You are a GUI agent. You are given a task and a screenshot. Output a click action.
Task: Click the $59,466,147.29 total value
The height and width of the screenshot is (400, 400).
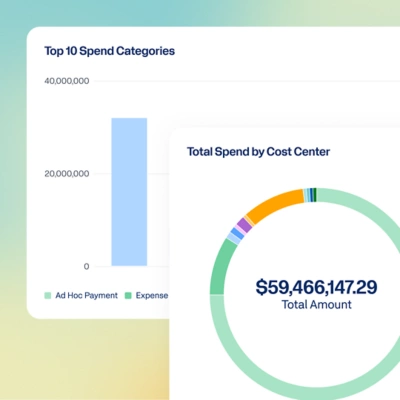click(316, 287)
